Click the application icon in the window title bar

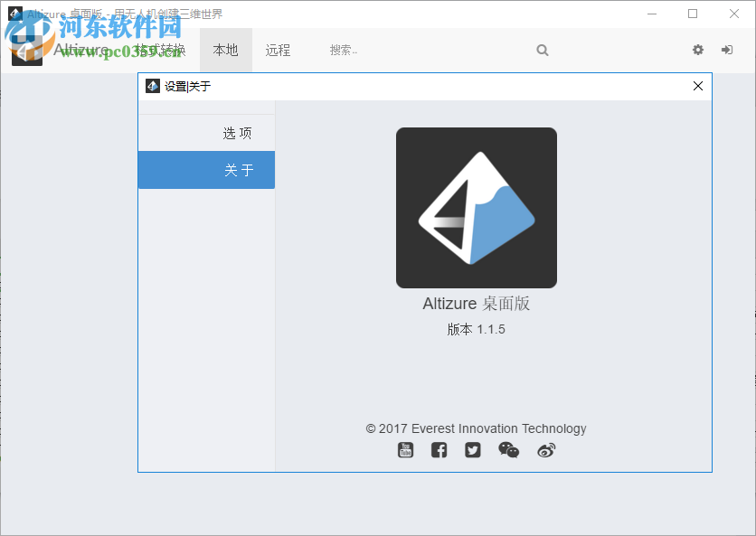pyautogui.click(x=13, y=14)
